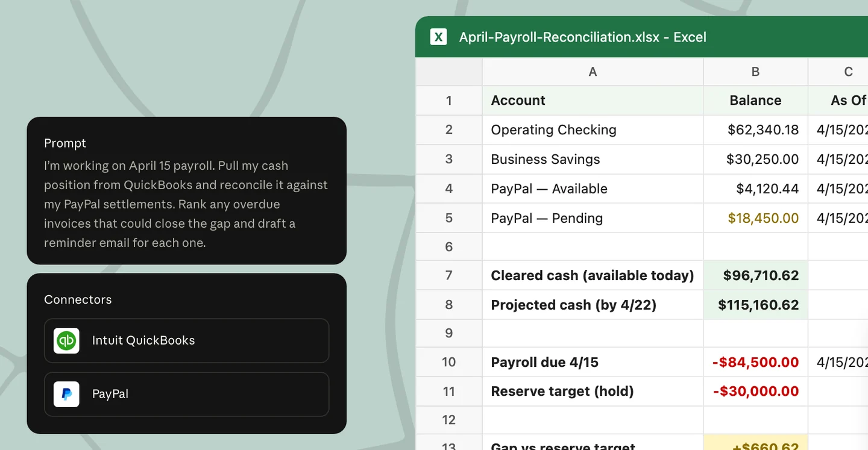Select row 5 header
The width and height of the screenshot is (868, 450).
point(449,218)
